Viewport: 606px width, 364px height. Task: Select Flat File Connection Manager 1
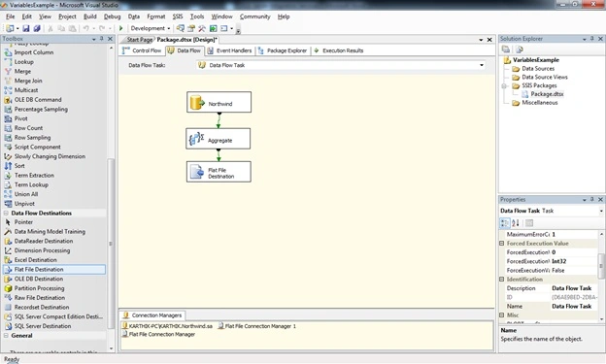(x=257, y=326)
